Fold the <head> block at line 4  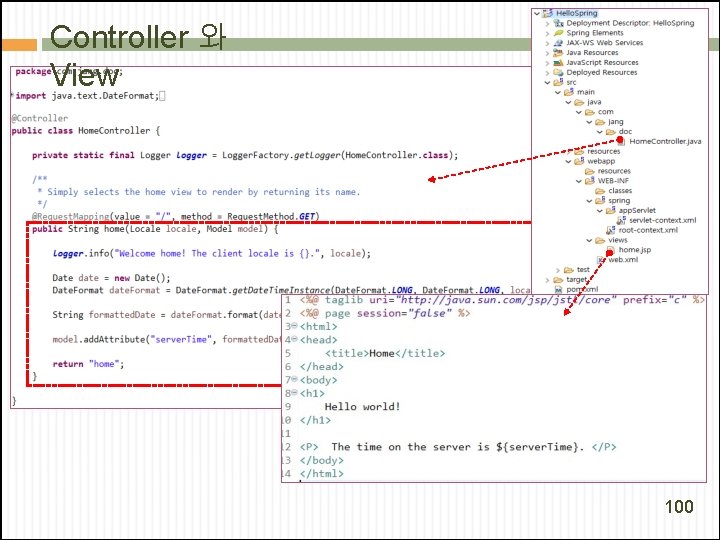tap(294, 339)
